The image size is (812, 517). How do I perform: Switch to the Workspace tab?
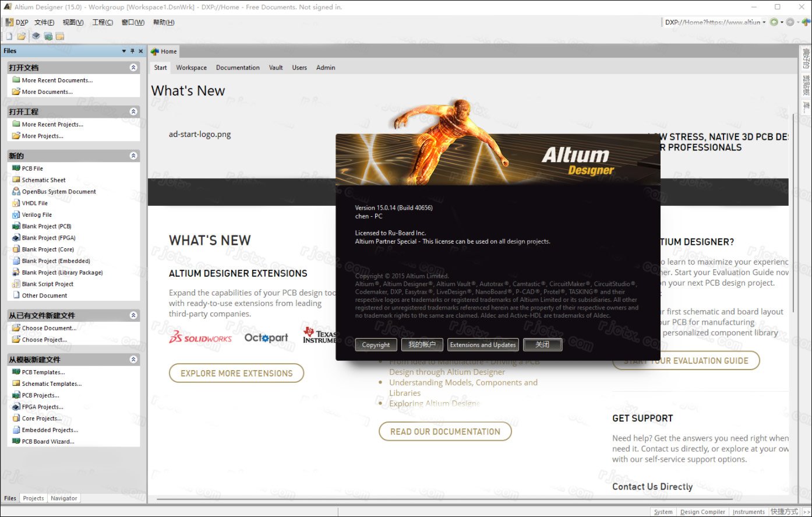click(x=192, y=68)
